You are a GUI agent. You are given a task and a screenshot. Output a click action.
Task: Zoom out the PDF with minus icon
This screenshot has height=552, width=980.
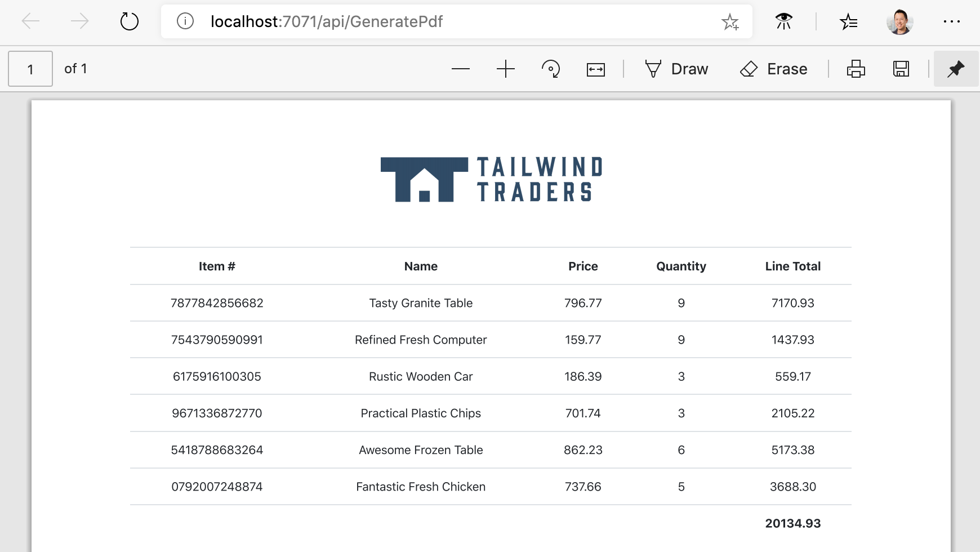[x=460, y=69]
